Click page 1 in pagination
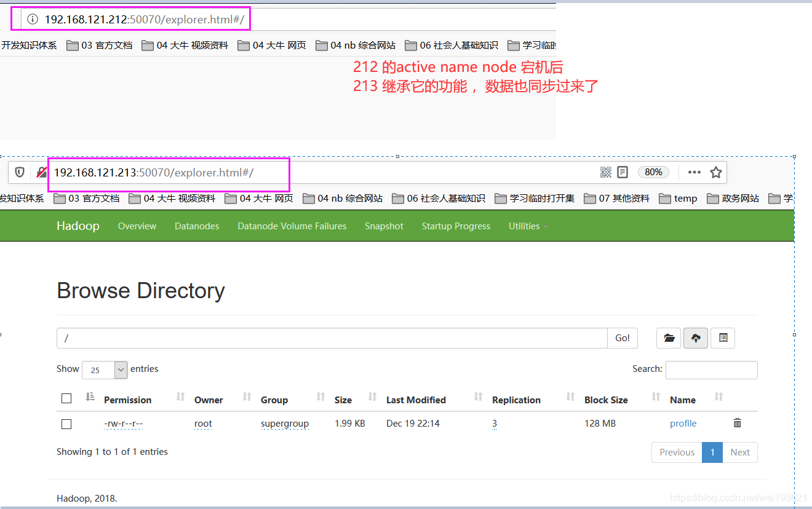 (x=712, y=452)
